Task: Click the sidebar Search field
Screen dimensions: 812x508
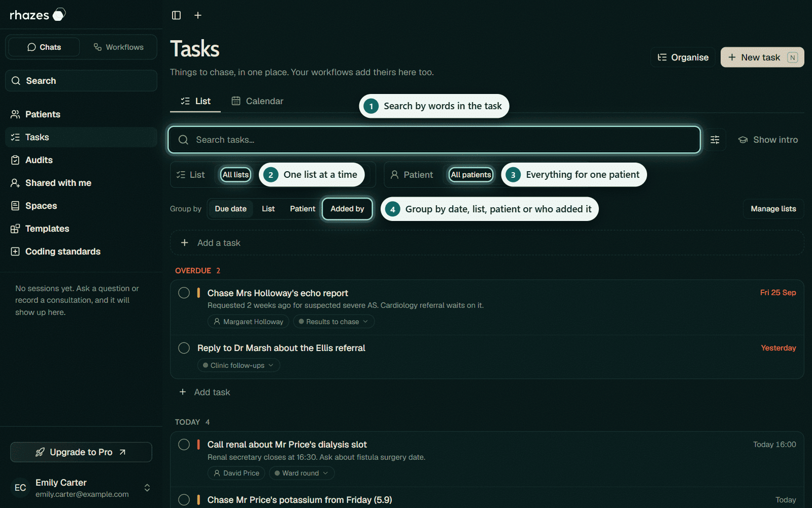Action: (x=81, y=81)
